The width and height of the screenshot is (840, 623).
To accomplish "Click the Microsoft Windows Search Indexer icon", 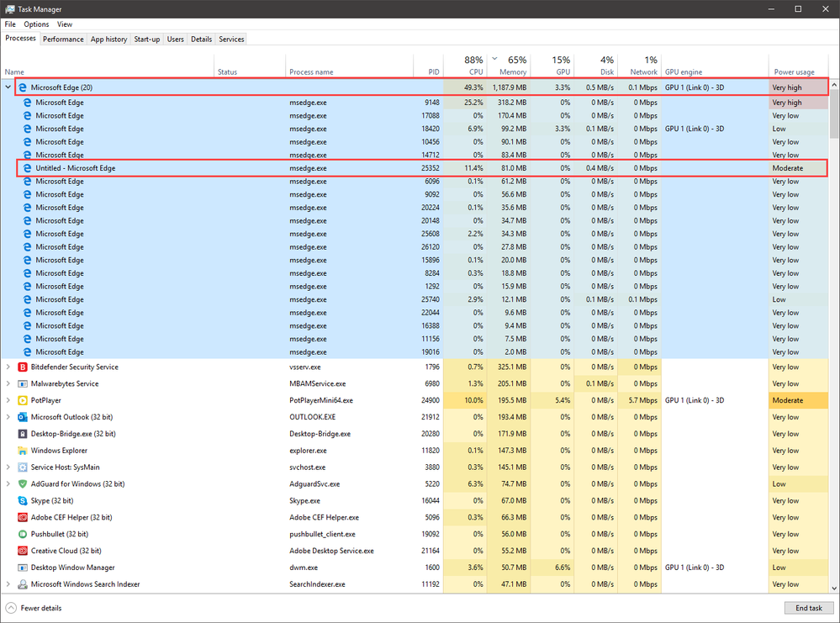I will pyautogui.click(x=23, y=583).
